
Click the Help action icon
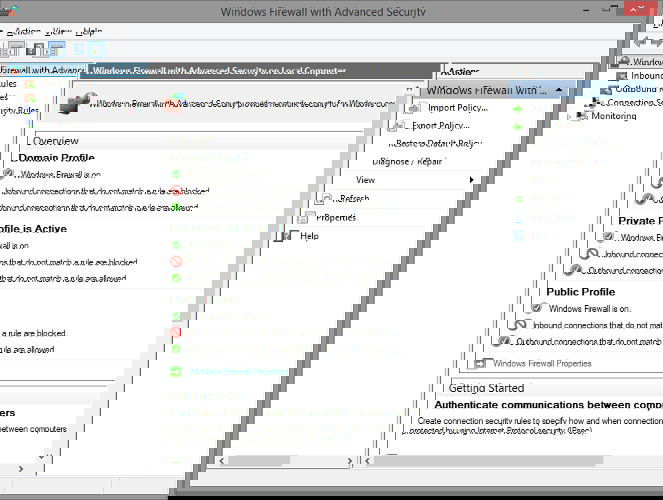coord(288,236)
